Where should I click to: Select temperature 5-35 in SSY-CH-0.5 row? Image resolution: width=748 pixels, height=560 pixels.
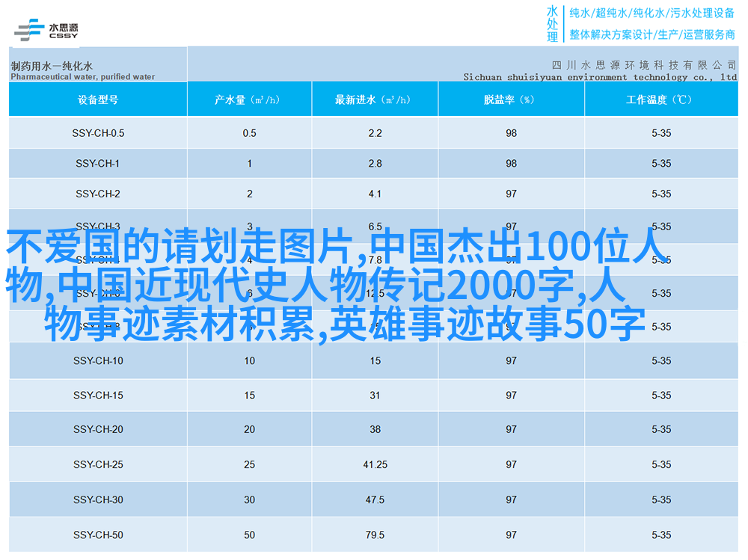click(x=661, y=133)
